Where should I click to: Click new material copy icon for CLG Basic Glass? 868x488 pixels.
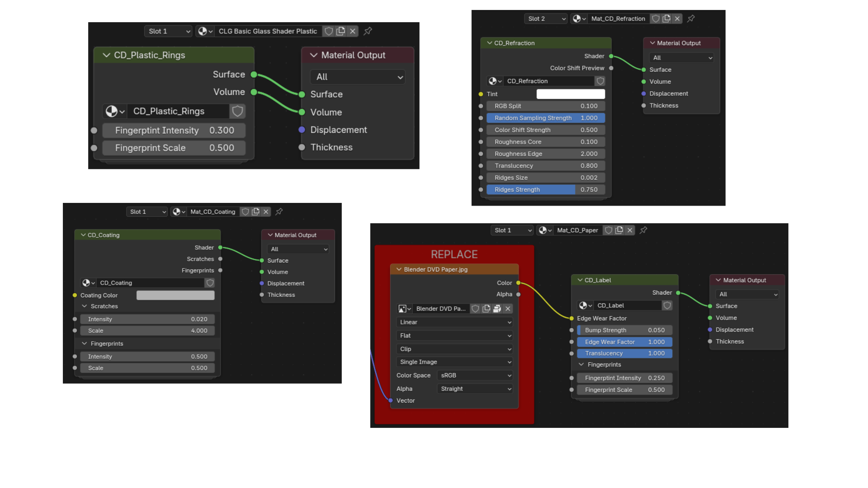click(x=341, y=31)
